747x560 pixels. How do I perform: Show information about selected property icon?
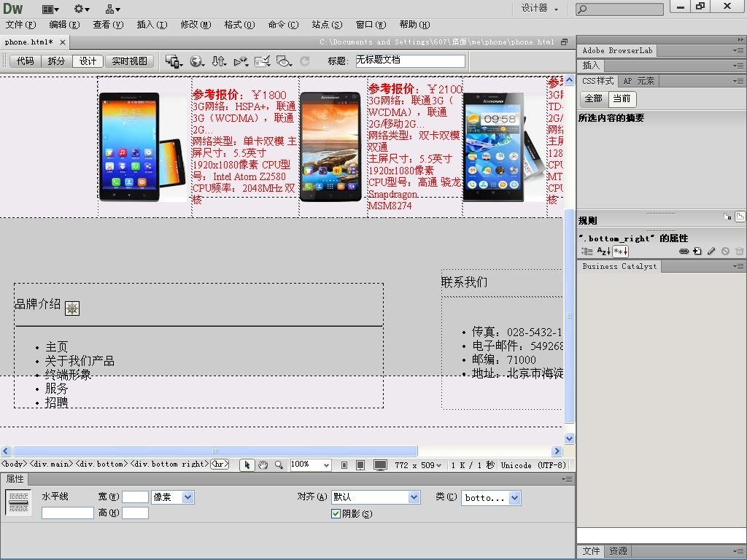point(727,217)
